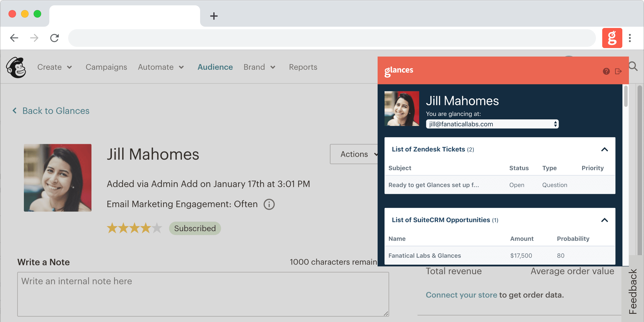The image size is (644, 322).
Task: Click the Status column header
Action: point(519,168)
